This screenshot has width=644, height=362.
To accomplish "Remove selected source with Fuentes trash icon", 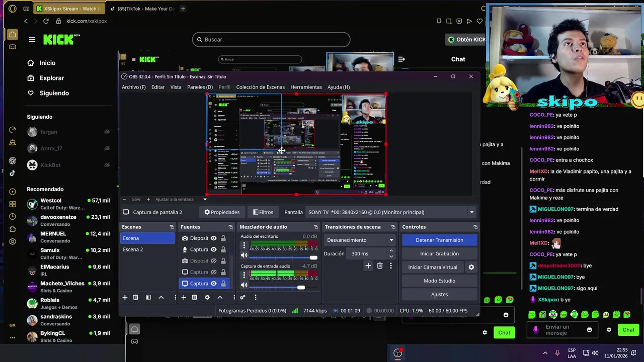I will pos(194,298).
